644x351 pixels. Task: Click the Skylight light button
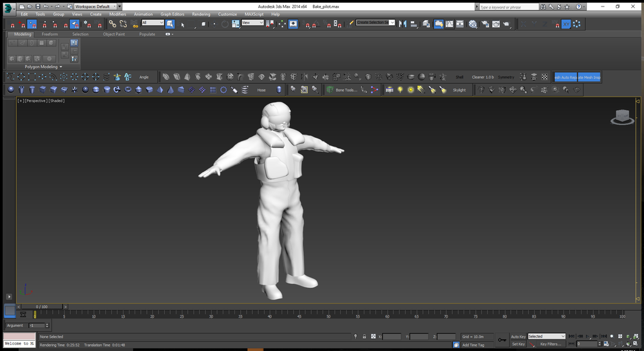point(459,90)
